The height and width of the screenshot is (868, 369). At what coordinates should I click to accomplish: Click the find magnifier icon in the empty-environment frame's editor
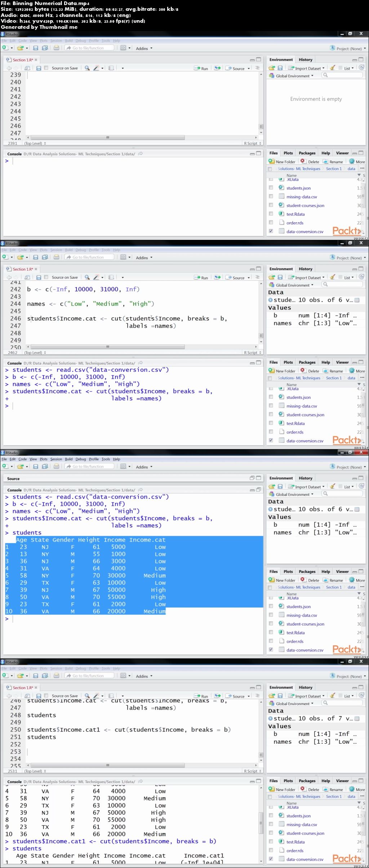[87, 68]
